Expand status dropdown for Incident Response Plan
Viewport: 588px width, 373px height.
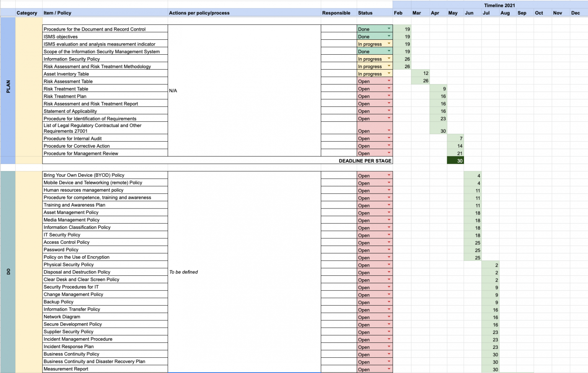389,347
